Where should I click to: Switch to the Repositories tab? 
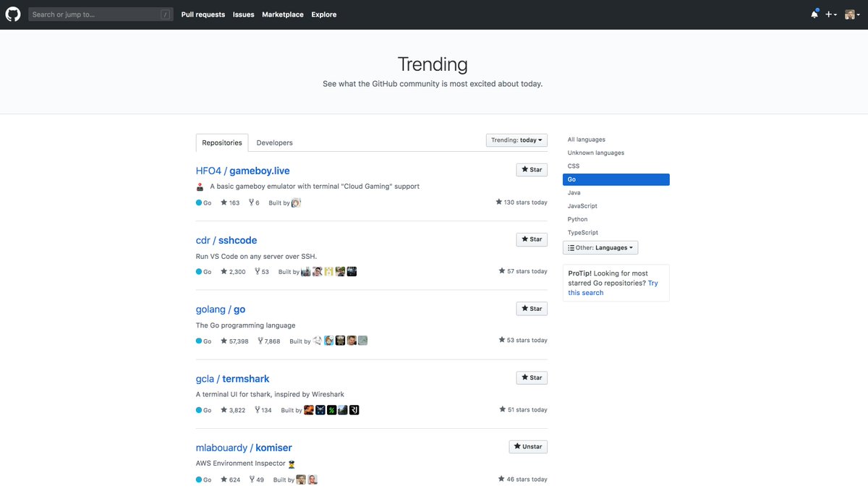pyautogui.click(x=222, y=142)
